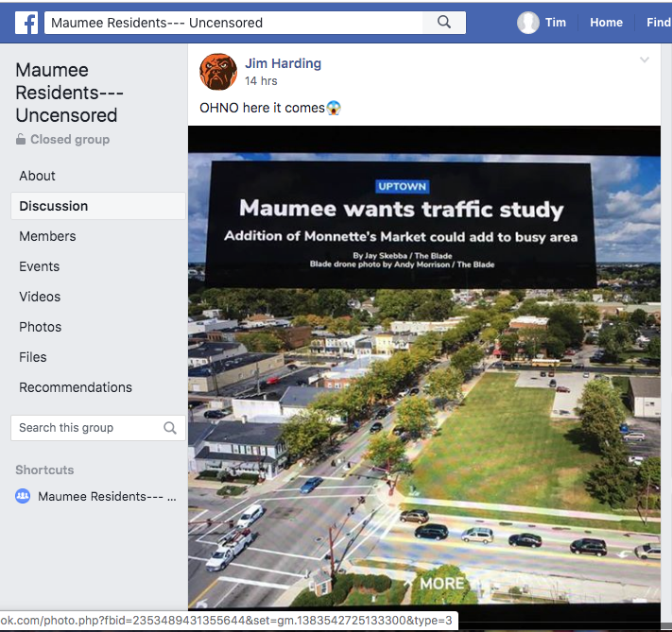672x632 pixels.
Task: Click the lock icon beside Closed group
Action: click(x=21, y=140)
